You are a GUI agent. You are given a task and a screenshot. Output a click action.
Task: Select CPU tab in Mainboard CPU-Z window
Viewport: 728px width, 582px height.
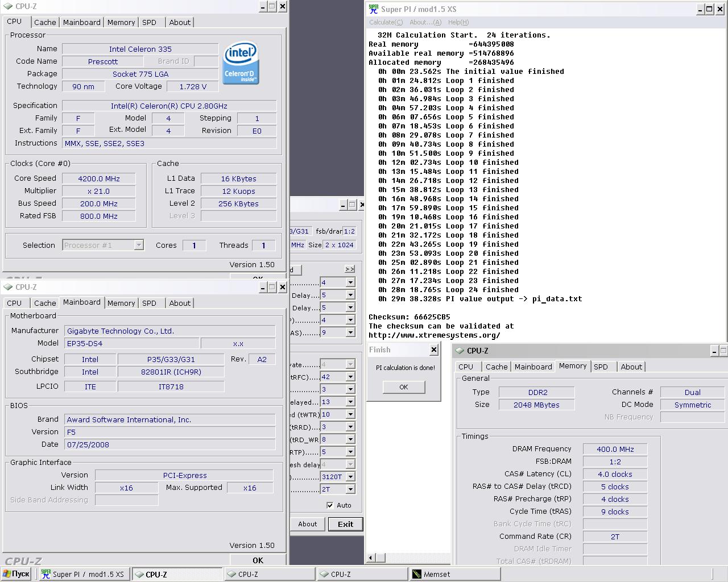pos(14,303)
